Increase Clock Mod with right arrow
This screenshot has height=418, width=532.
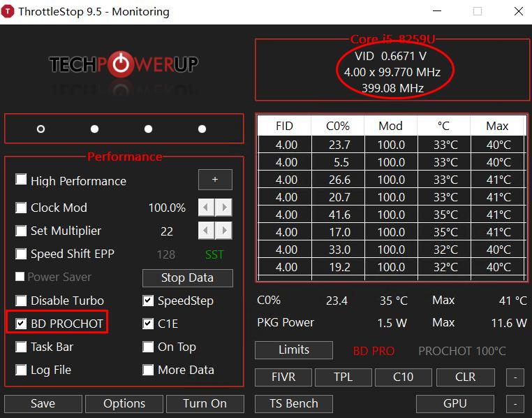click(x=223, y=208)
